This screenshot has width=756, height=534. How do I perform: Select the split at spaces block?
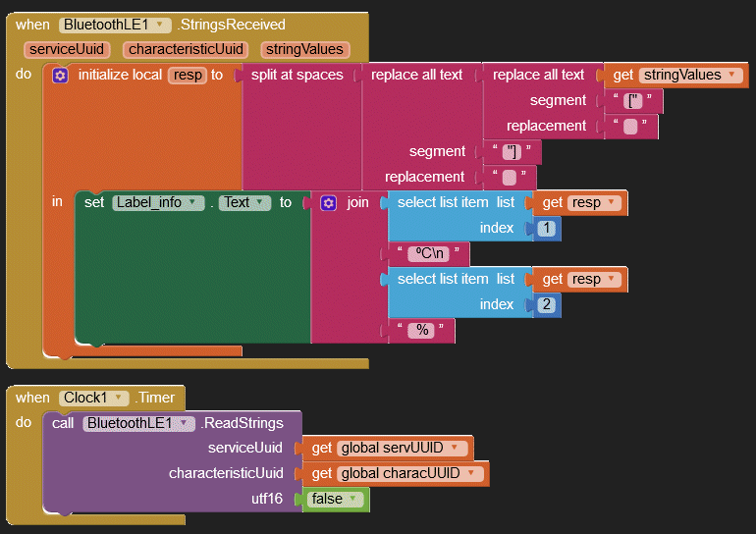tap(297, 76)
